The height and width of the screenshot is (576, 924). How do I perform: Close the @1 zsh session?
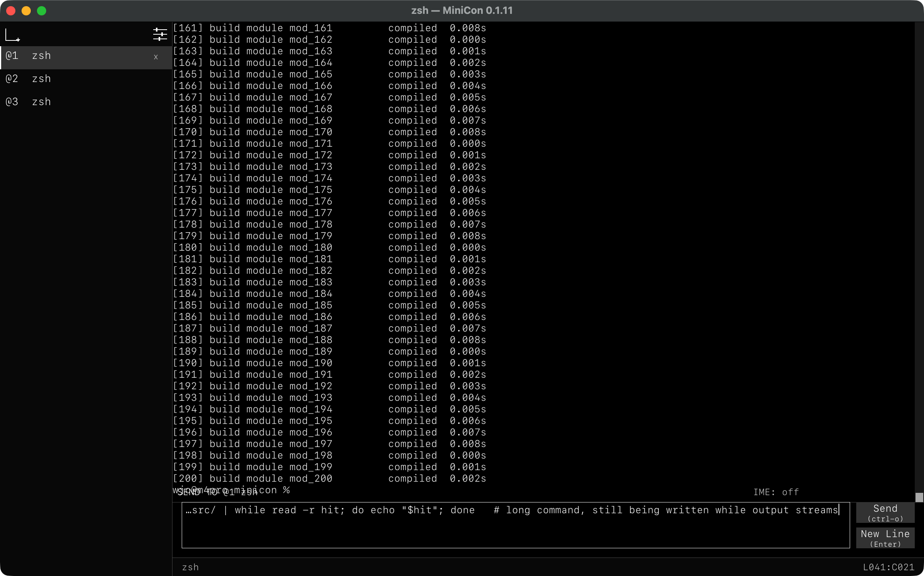pos(156,57)
